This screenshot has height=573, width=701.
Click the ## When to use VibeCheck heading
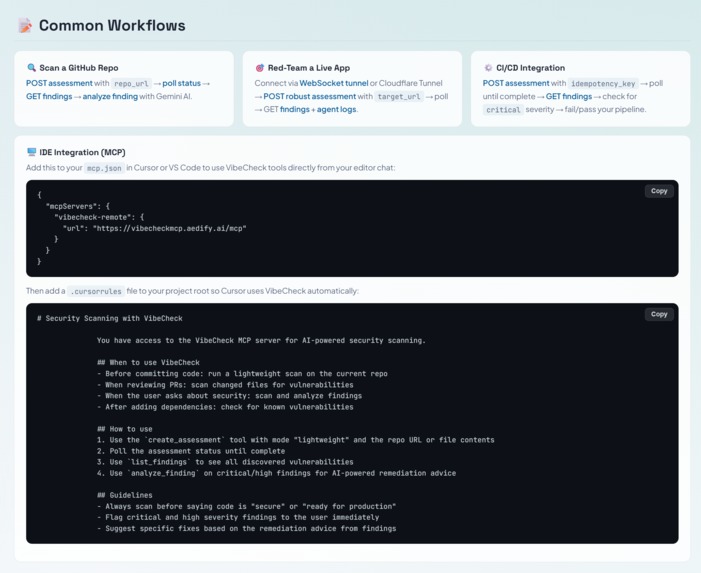point(148,362)
